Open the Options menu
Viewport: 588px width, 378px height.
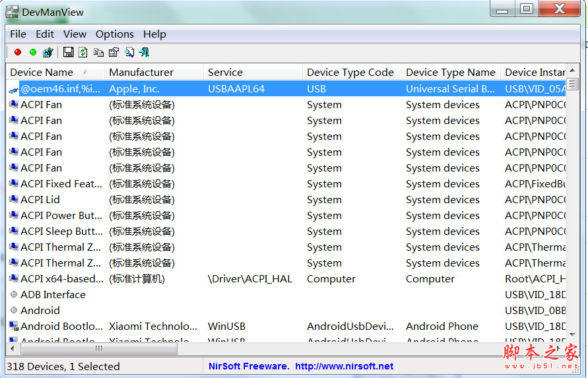tap(114, 34)
